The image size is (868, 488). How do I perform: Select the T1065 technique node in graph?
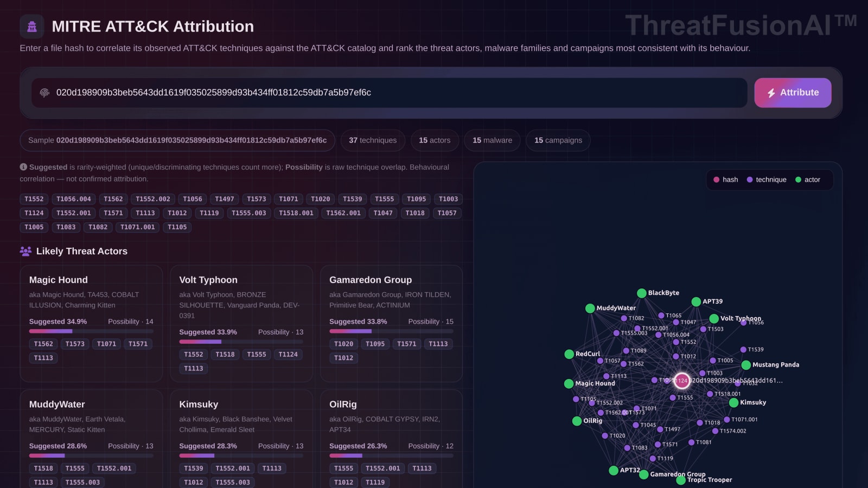661,316
